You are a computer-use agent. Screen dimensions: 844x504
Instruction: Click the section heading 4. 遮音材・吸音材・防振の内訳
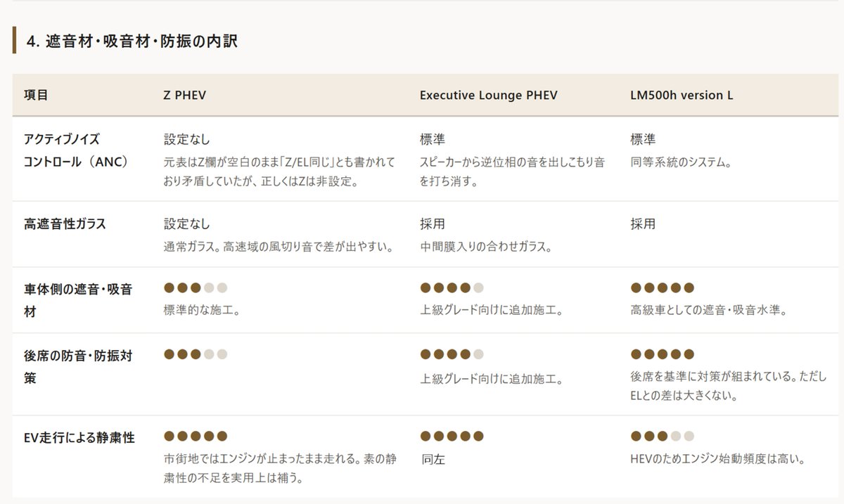point(132,41)
